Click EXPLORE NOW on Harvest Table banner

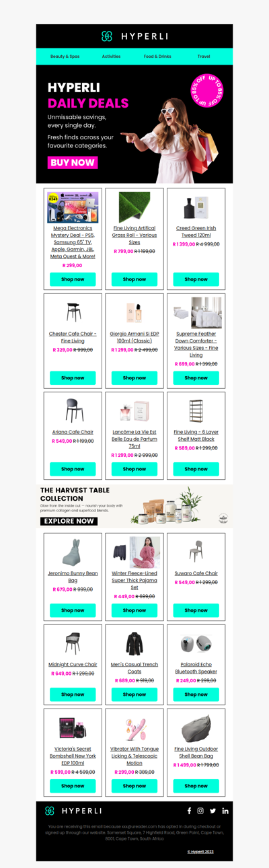(69, 521)
